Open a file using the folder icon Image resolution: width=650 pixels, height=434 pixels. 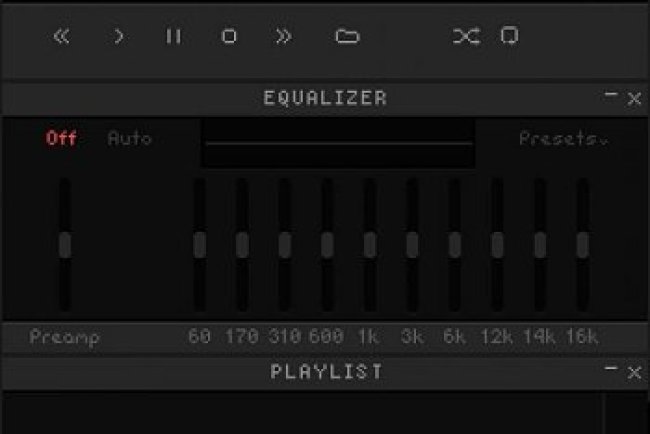347,37
